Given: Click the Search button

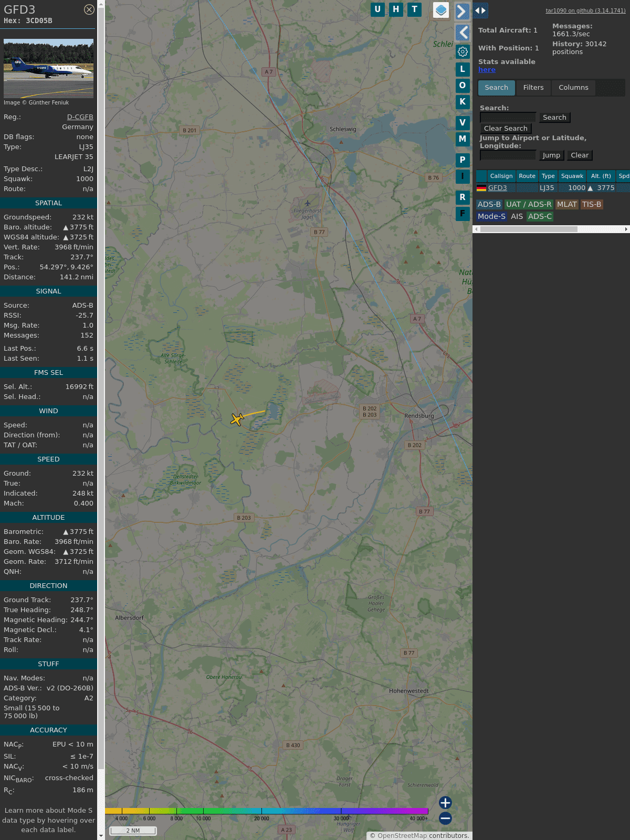Looking at the screenshot, I should coord(554,118).
